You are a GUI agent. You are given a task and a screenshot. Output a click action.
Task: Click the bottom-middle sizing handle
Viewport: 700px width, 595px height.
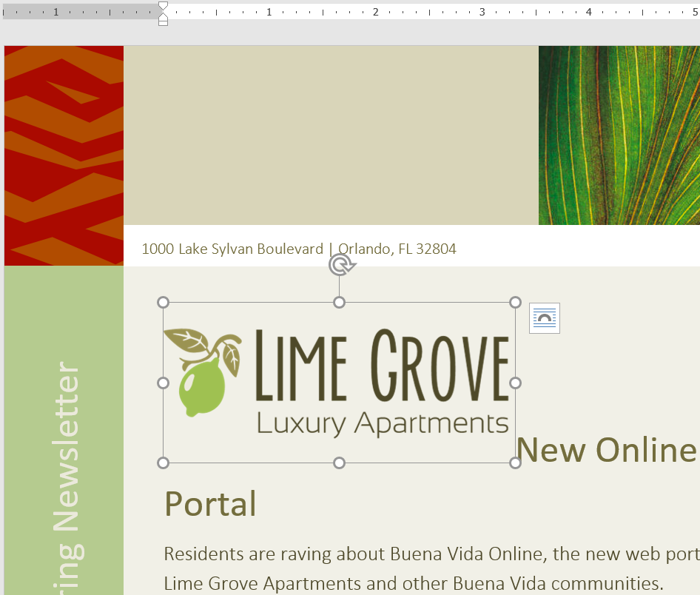point(340,463)
